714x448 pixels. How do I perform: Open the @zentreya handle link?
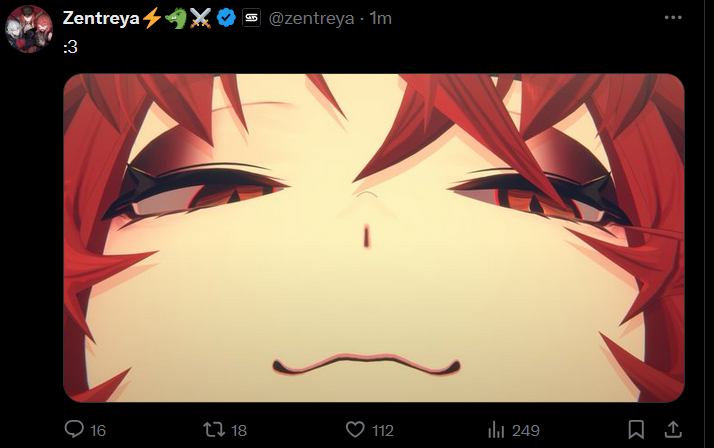tap(311, 18)
